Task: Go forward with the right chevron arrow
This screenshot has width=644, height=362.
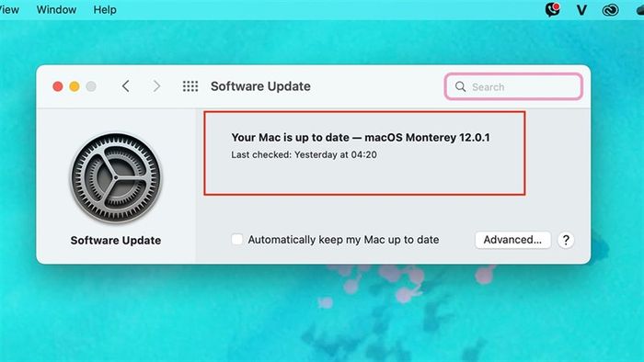Action: [156, 86]
